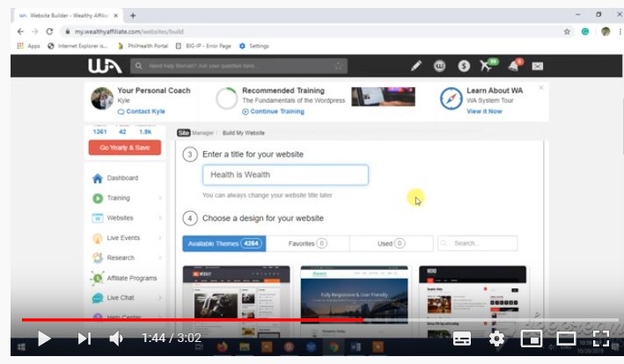
Task: Click the WA logo in header
Action: pos(105,66)
